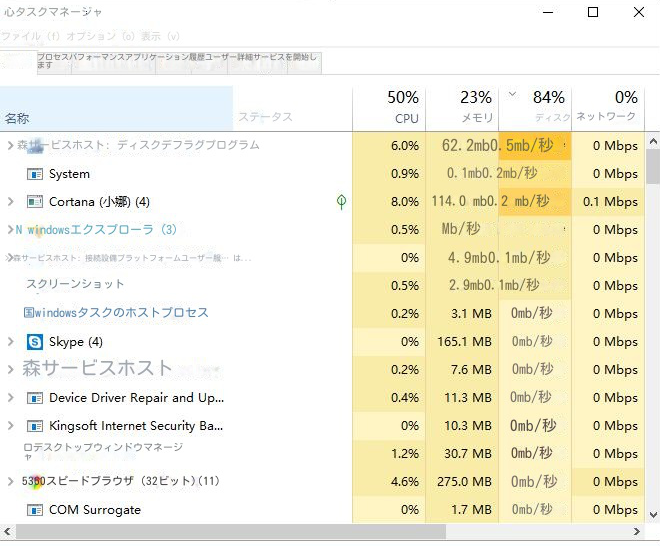Click the System process icon
The height and width of the screenshot is (546, 660).
click(35, 174)
